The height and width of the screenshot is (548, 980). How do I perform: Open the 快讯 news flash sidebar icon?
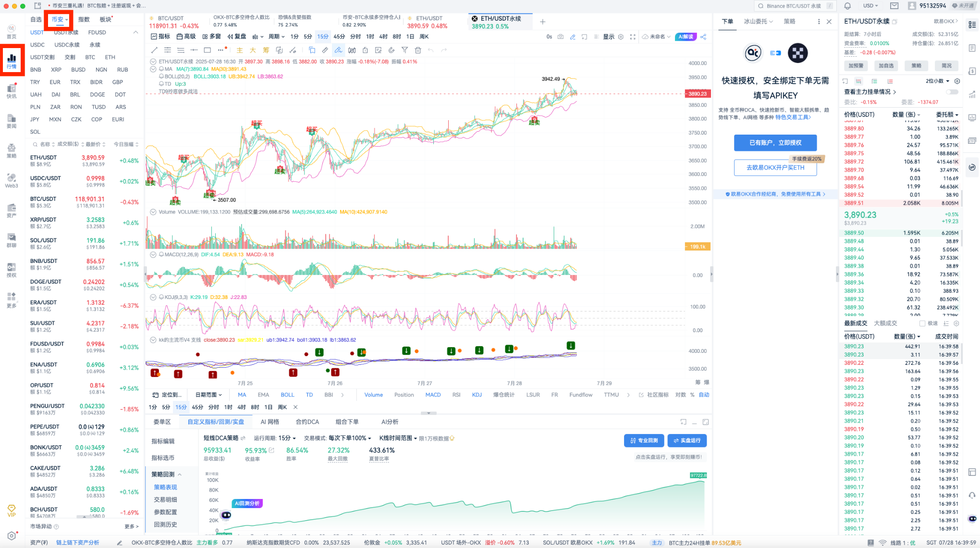point(12,90)
